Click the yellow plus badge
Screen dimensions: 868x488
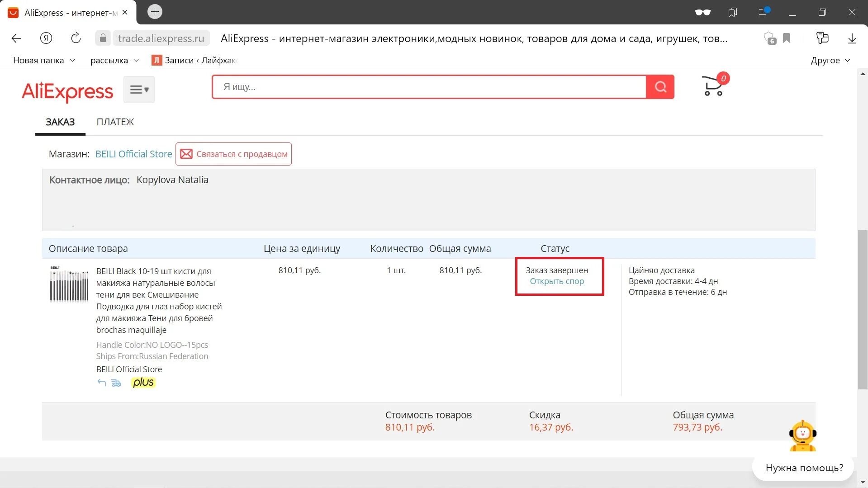(x=143, y=383)
